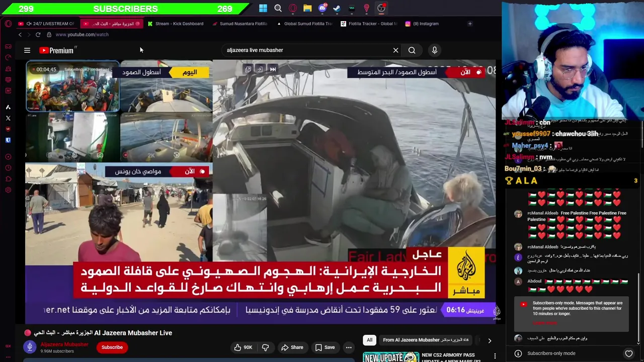
Task: Open the Player sidebar icon
Action: pyautogui.click(x=8, y=157)
